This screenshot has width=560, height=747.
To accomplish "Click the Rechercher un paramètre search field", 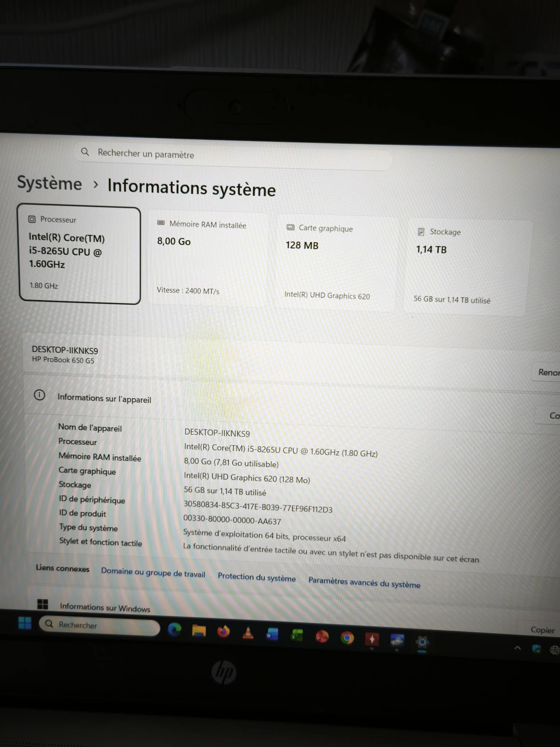I will [x=233, y=156].
